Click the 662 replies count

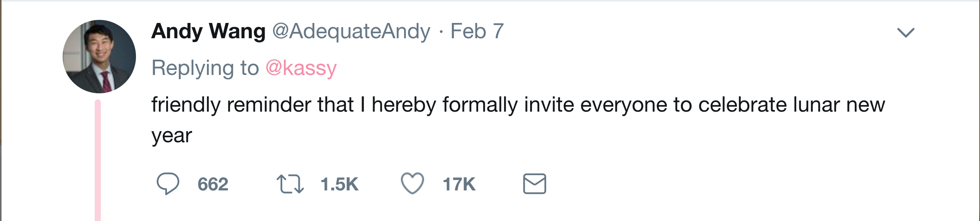[213, 184]
